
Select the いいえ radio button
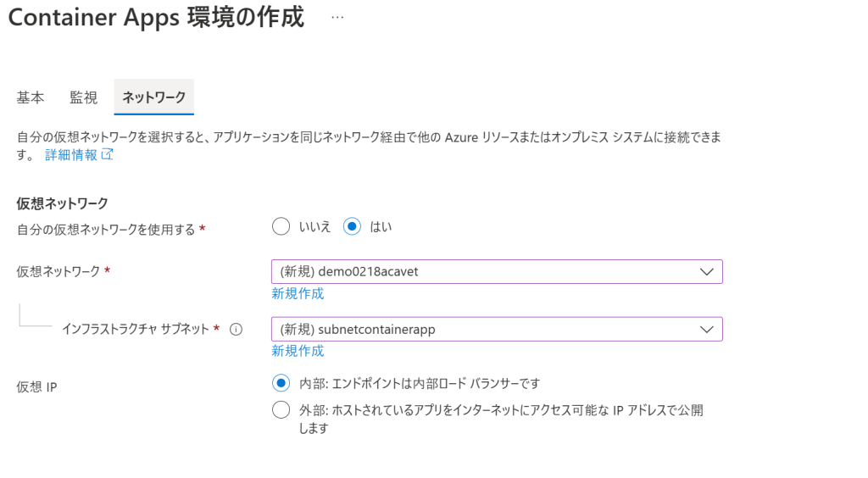click(x=281, y=226)
